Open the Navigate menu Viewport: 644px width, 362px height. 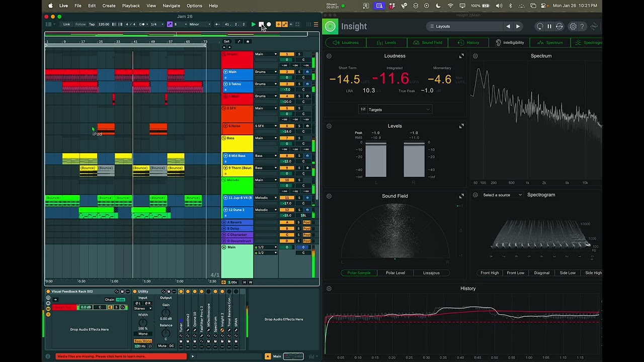pos(171,6)
